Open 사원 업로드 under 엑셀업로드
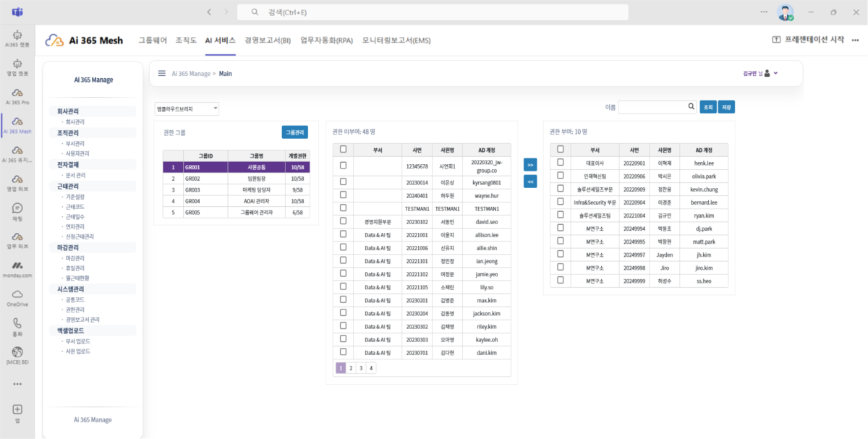Viewport: 868px width, 439px height. pyautogui.click(x=78, y=351)
